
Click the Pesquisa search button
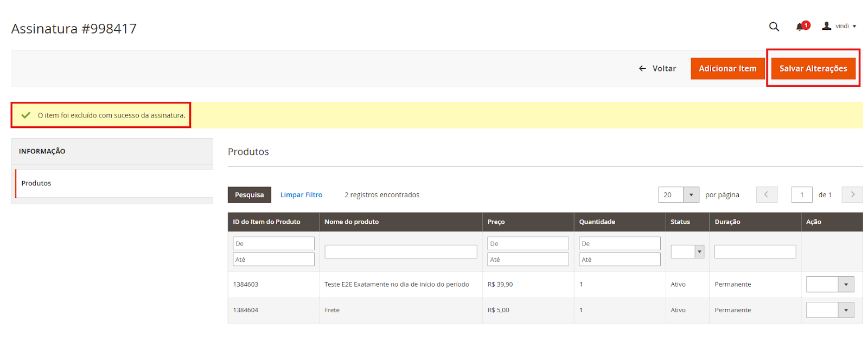[x=249, y=195]
